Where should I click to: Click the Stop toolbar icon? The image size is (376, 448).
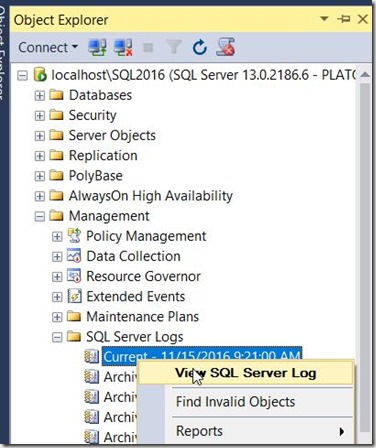click(x=148, y=48)
